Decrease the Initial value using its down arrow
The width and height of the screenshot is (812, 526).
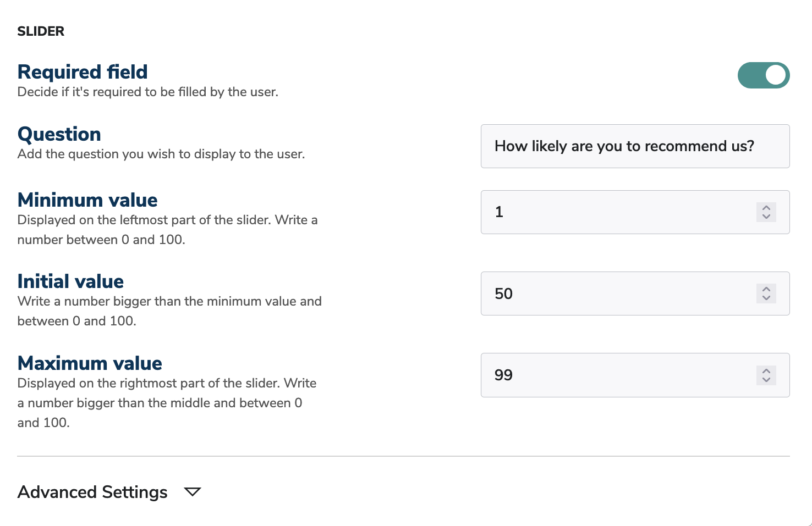point(765,298)
